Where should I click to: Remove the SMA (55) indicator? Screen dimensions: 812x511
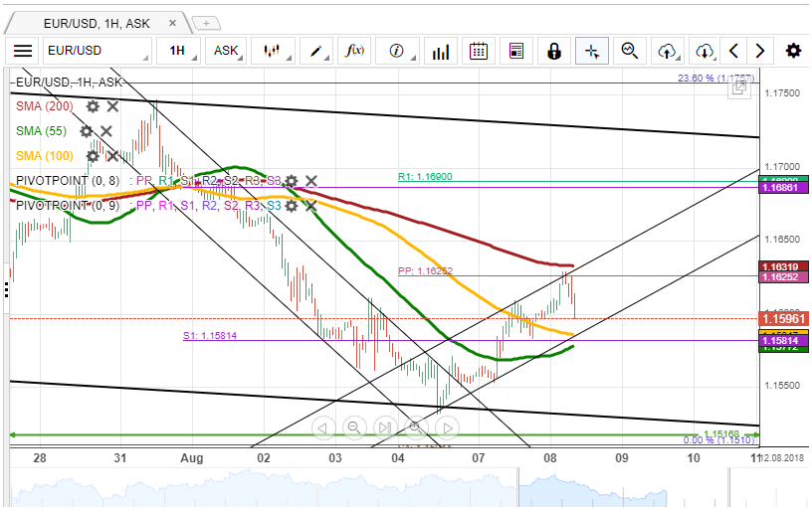106,131
